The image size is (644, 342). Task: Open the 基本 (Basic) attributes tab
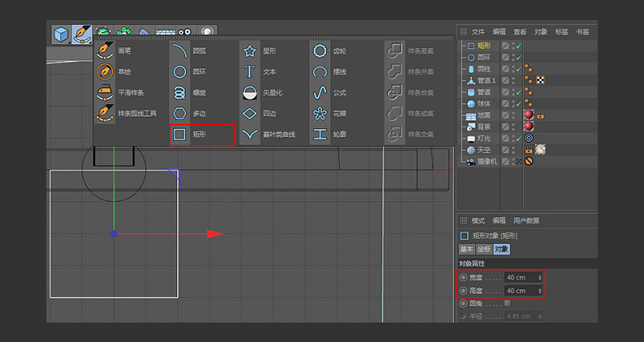tap(467, 249)
